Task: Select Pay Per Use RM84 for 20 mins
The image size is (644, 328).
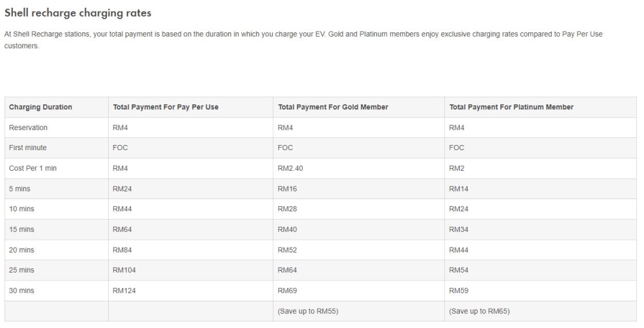Action: [122, 250]
